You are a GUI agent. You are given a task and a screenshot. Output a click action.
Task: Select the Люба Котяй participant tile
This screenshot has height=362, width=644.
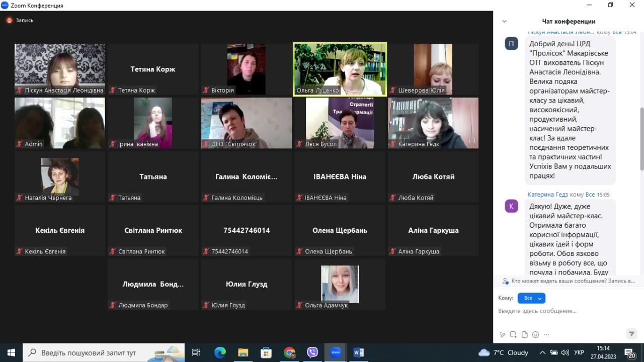(433, 176)
